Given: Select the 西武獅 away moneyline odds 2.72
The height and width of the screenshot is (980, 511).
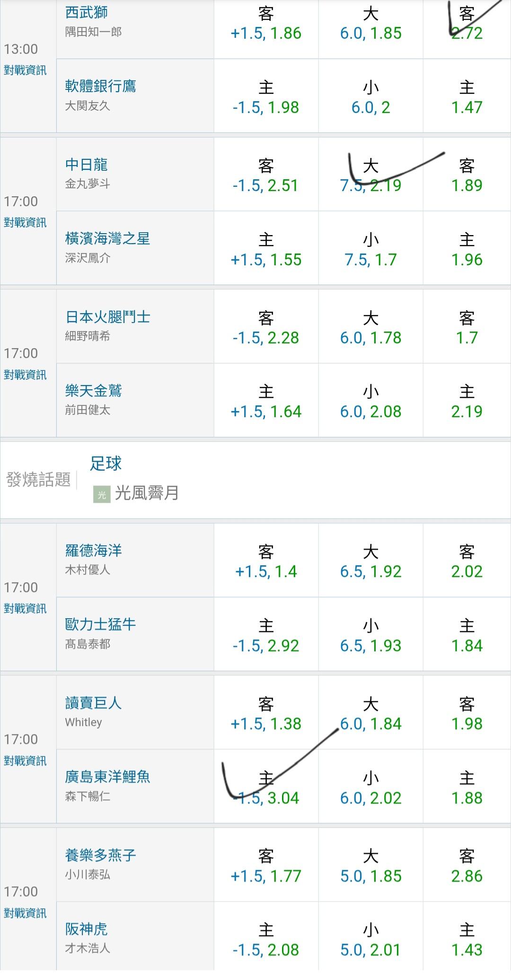Looking at the screenshot, I should (x=467, y=33).
